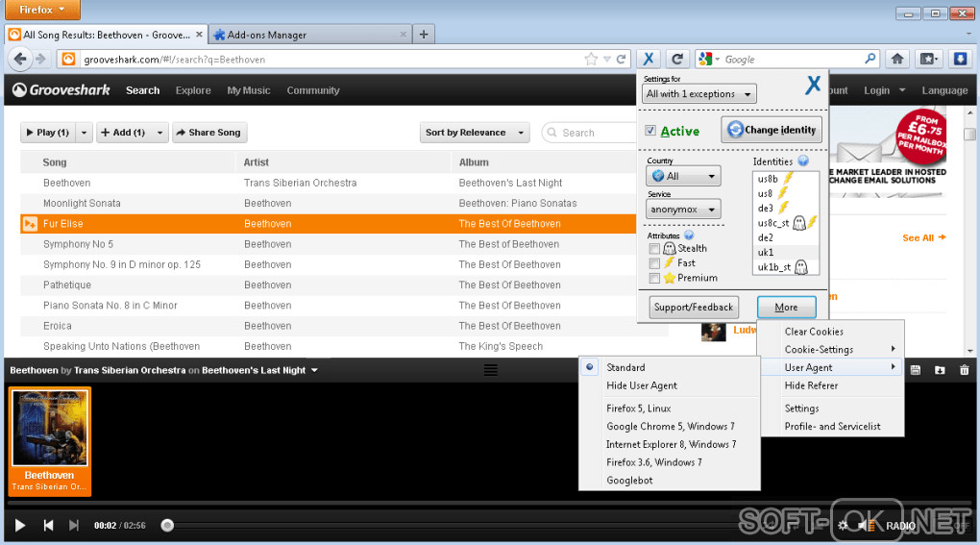The height and width of the screenshot is (545, 980).
Task: Click the queue trash icon
Action: (964, 370)
